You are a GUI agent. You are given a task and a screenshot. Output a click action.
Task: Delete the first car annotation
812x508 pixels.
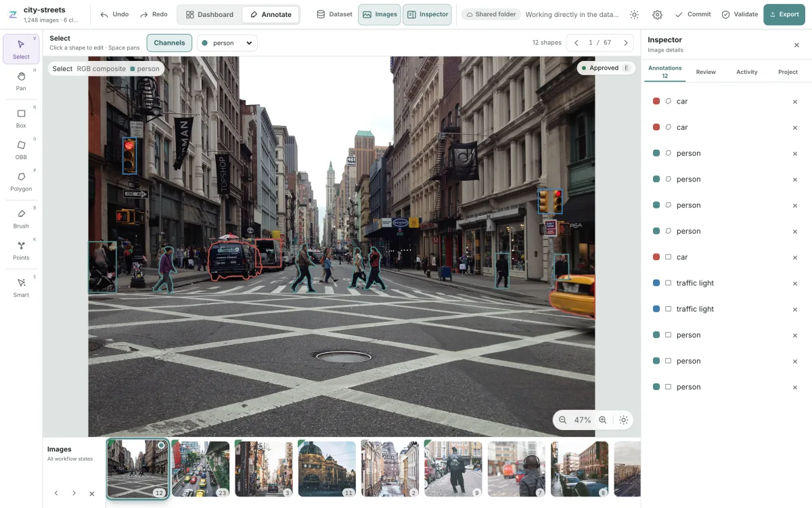tap(795, 102)
